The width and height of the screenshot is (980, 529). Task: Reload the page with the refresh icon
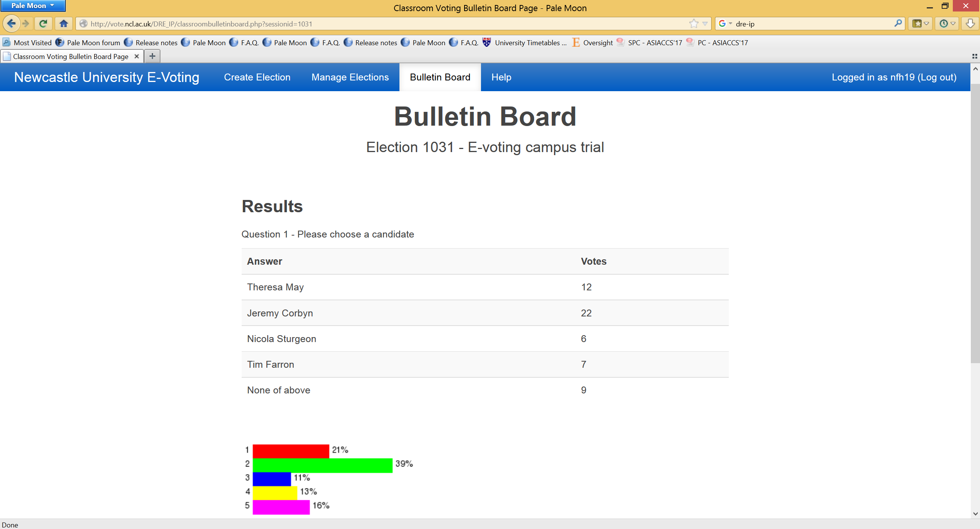point(43,24)
